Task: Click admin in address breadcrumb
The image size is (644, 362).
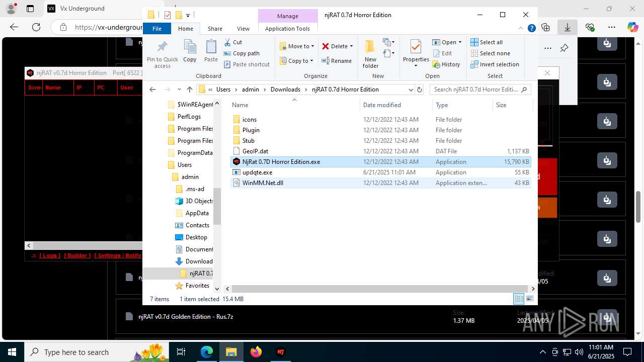Action: click(251, 89)
